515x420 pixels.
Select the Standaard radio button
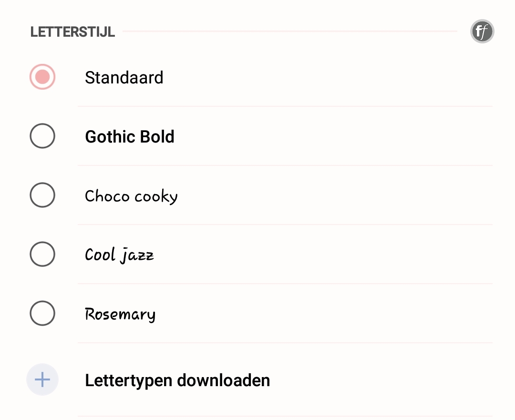[x=42, y=77]
